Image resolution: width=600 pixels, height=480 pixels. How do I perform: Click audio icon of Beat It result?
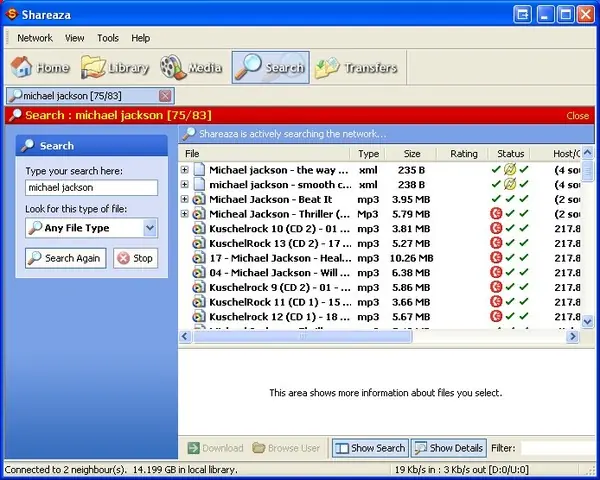[199, 199]
